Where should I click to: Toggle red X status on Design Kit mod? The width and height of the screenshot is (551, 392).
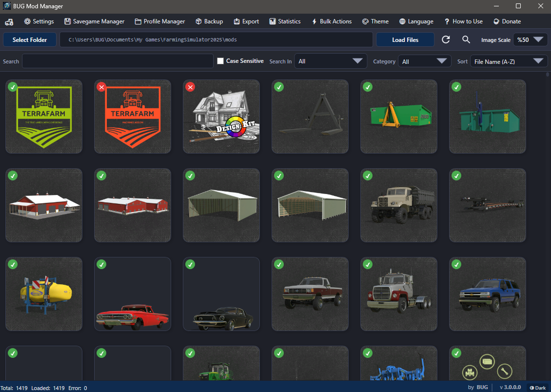click(190, 87)
